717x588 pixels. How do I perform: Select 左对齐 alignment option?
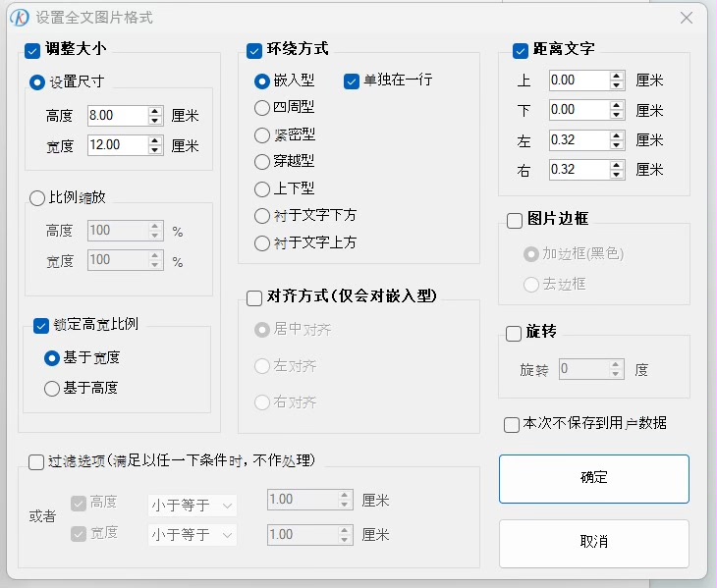click(262, 366)
